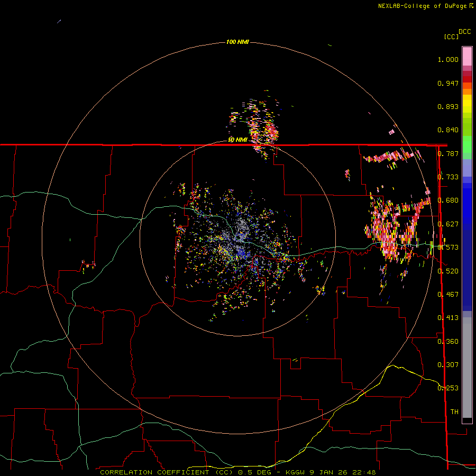
Task: Click the 100 NMI range ring label
Action: pos(237,42)
